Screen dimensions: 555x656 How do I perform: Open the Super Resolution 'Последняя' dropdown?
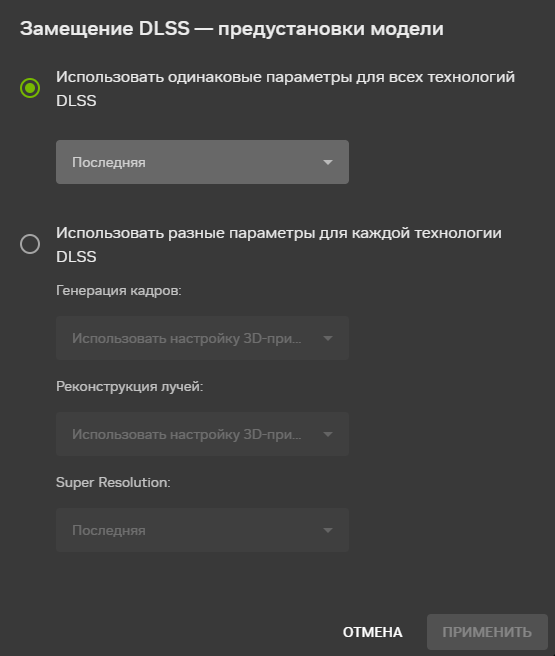tap(202, 530)
